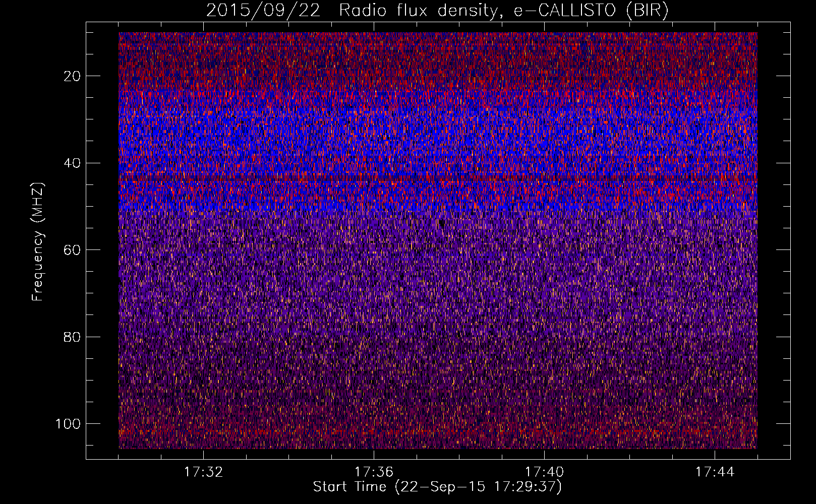Click the "Frequency (MHZ)" y-axis label
The image size is (816, 504).
tap(38, 241)
